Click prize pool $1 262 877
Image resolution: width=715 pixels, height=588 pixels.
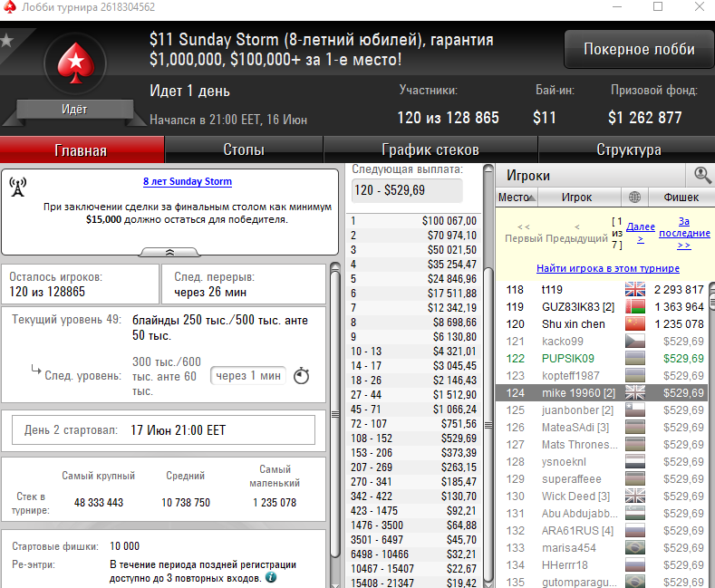coord(644,118)
